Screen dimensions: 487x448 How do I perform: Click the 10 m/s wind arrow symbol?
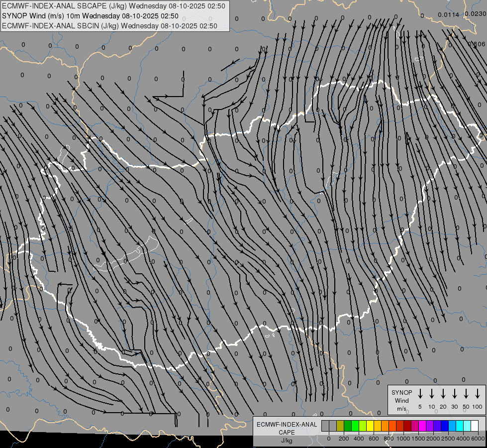point(431,394)
